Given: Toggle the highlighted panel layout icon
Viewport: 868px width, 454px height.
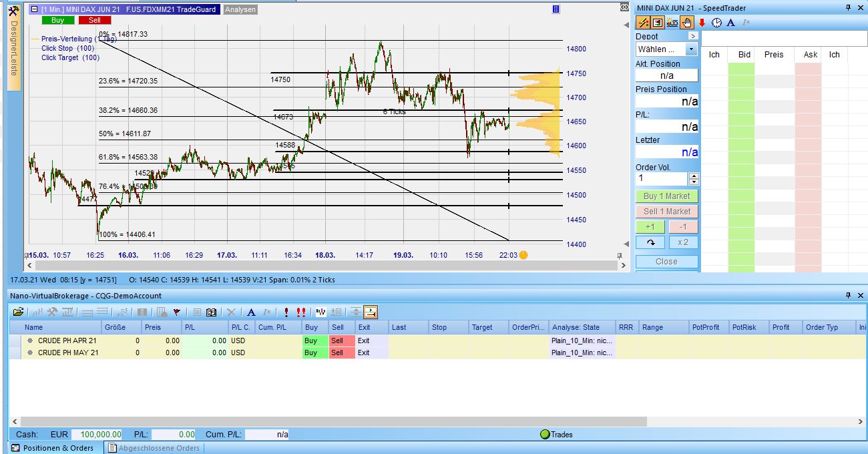Looking at the screenshot, I should 371,312.
